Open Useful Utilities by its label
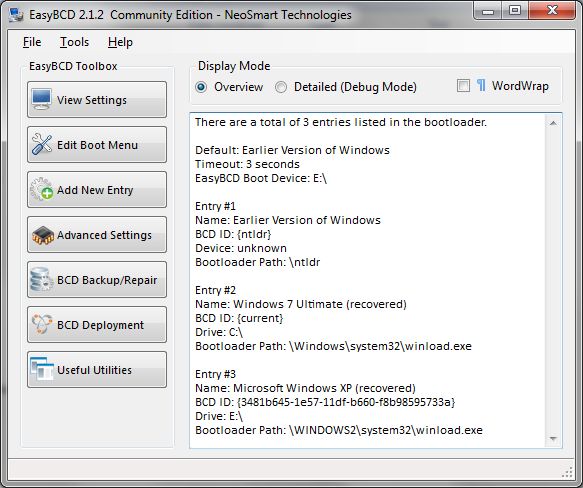Viewport: 583px width, 488px height. point(94,370)
